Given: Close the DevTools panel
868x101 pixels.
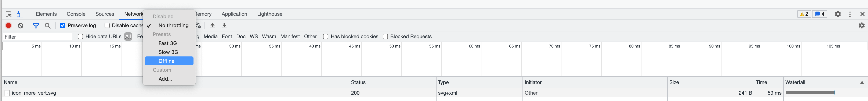Looking at the screenshot, I should coord(862,14).
